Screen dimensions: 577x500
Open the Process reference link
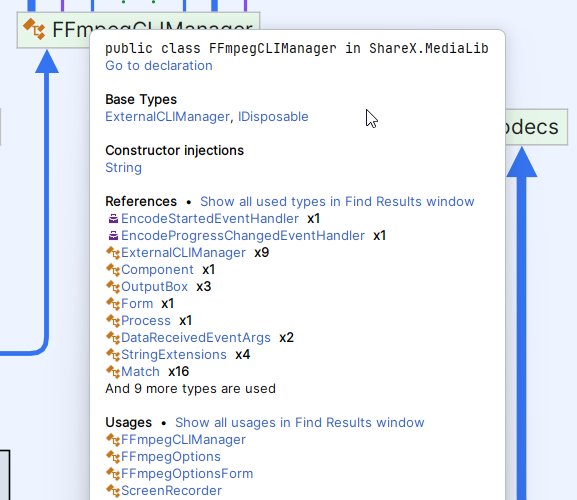pos(146,320)
